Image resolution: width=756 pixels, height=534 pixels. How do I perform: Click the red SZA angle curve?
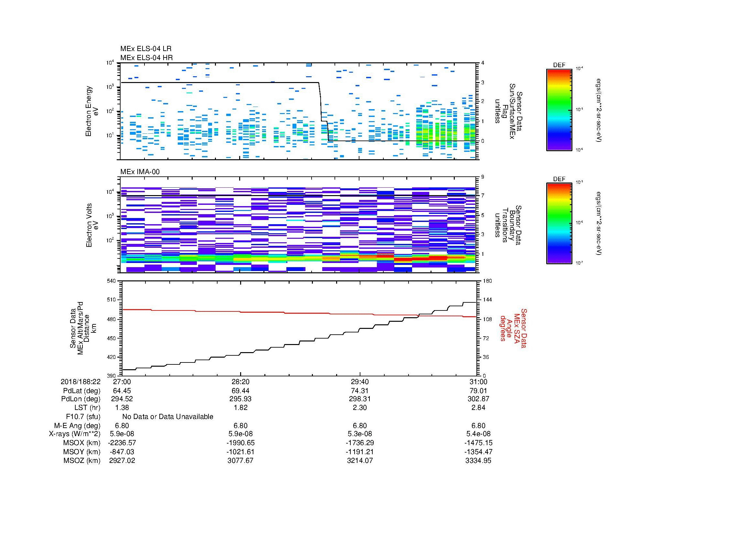pos(299,313)
